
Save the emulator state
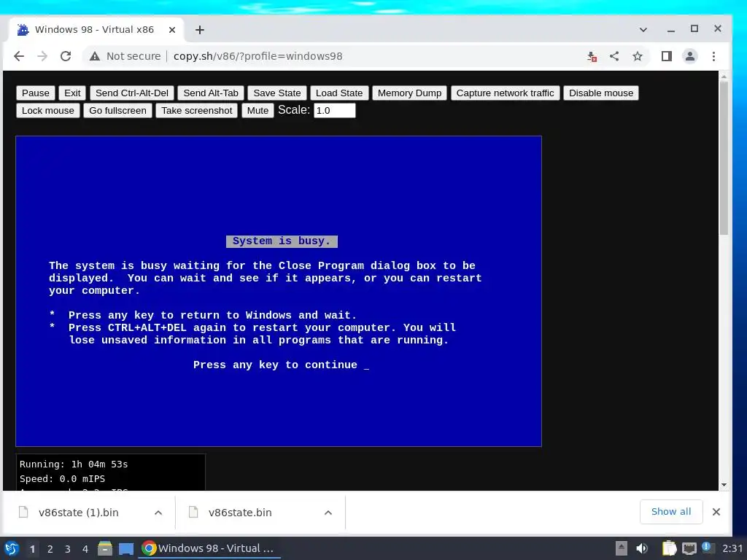pyautogui.click(x=277, y=93)
